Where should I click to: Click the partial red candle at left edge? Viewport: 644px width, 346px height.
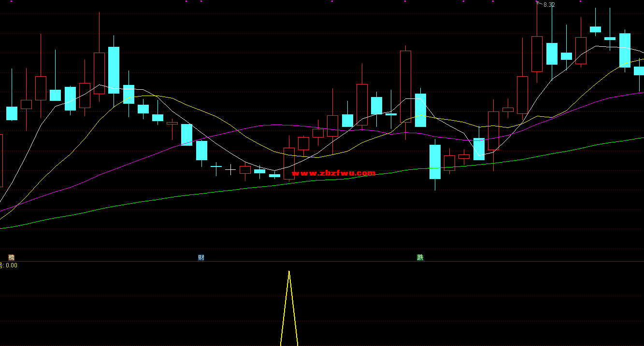click(x=1, y=160)
